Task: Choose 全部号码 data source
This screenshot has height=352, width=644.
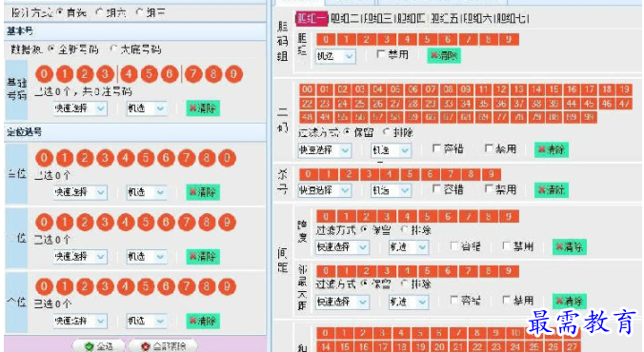Action: [51, 49]
